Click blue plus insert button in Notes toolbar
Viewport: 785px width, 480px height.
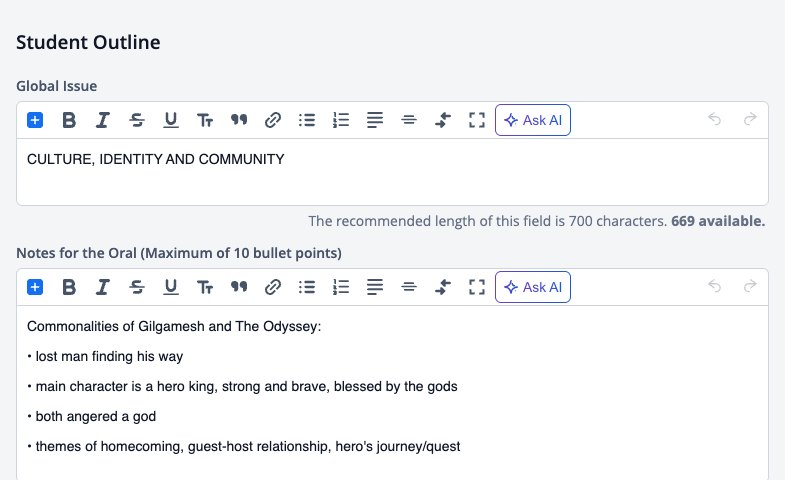click(x=35, y=287)
